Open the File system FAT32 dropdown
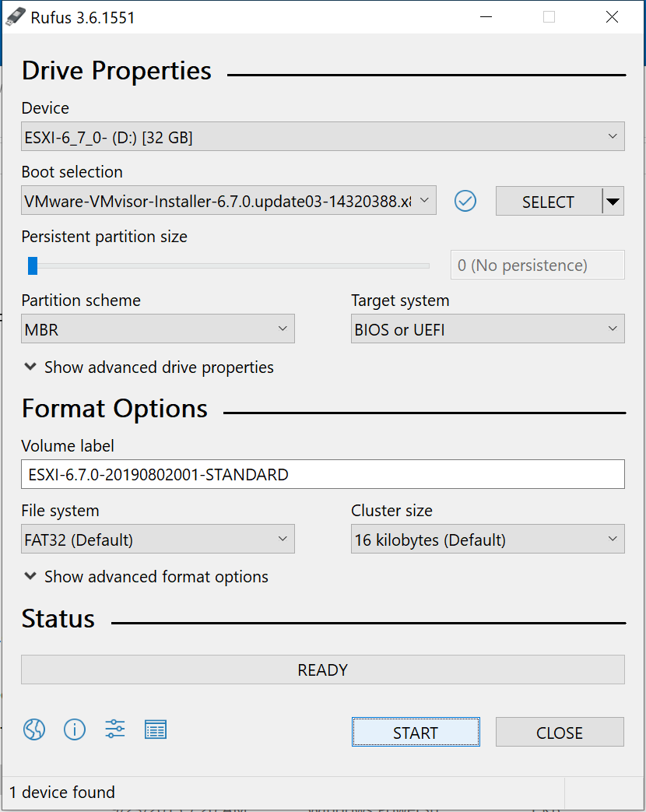Screen dimensions: 646x812 [x=157, y=540]
